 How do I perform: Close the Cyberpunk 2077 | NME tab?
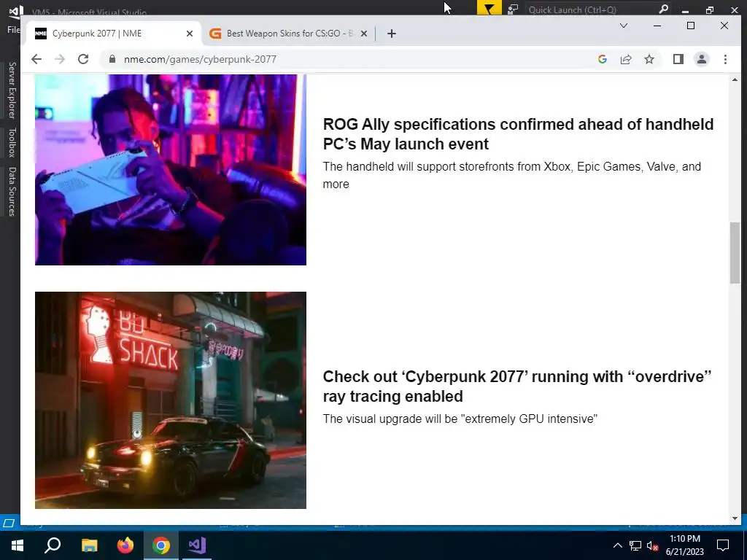[x=190, y=34]
